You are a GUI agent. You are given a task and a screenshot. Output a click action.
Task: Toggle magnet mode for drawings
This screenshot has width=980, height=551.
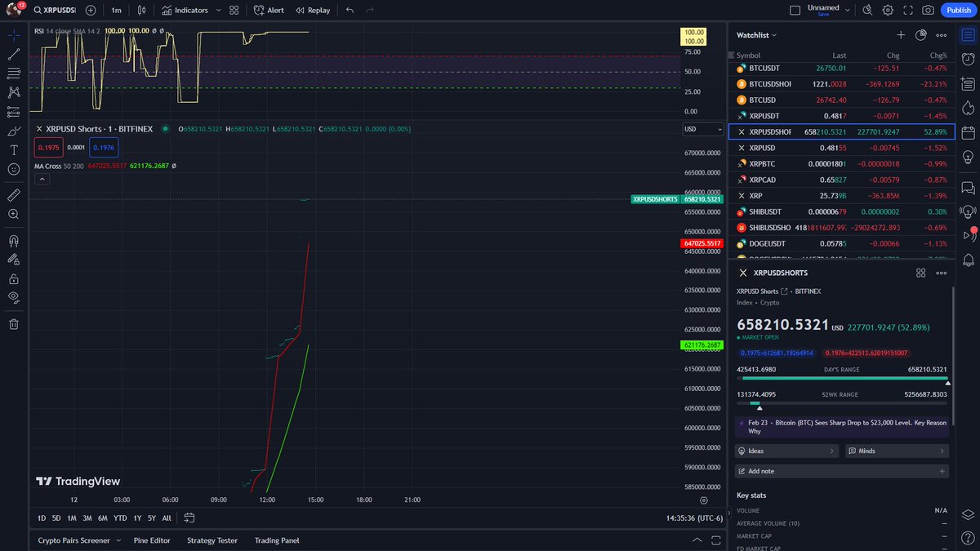coord(14,241)
